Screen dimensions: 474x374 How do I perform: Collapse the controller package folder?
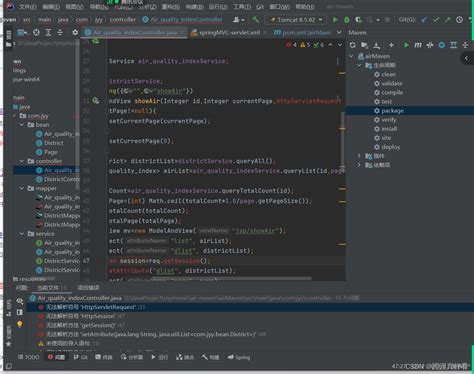pos(22,161)
